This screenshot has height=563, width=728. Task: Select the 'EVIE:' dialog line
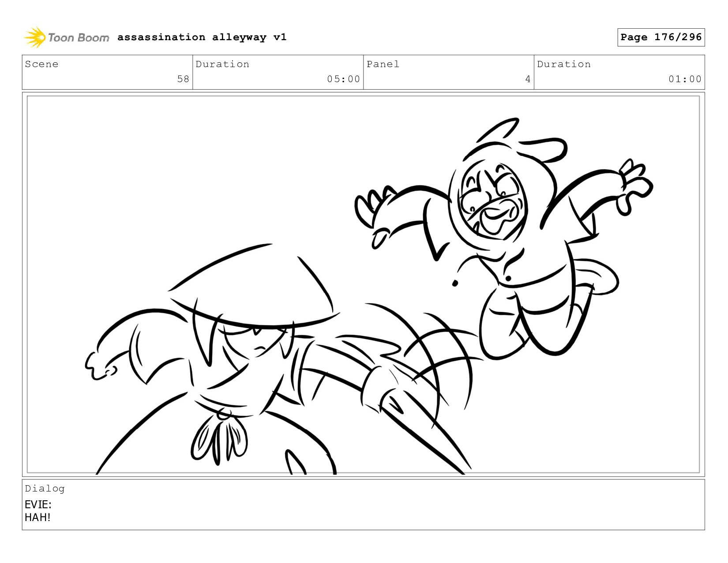pos(38,504)
